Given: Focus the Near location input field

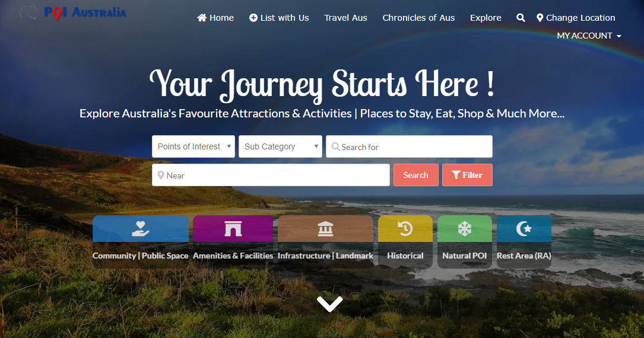Looking at the screenshot, I should (271, 175).
